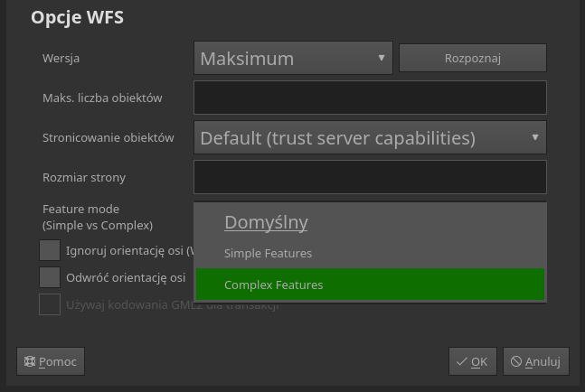Screen dimensions: 585x392
Task: Click the cancel circle icon on Anuluj
Action: [x=516, y=361]
